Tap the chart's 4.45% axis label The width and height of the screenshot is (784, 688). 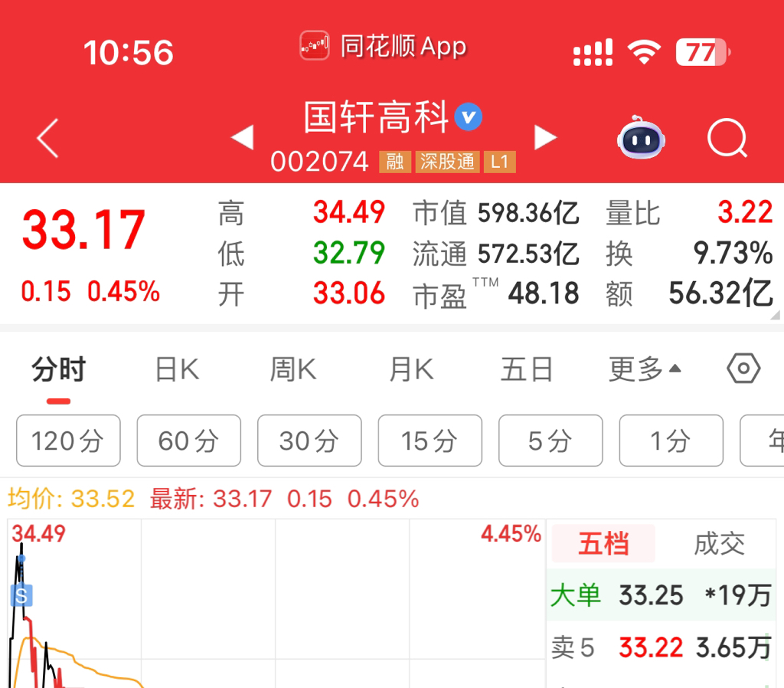point(511,534)
